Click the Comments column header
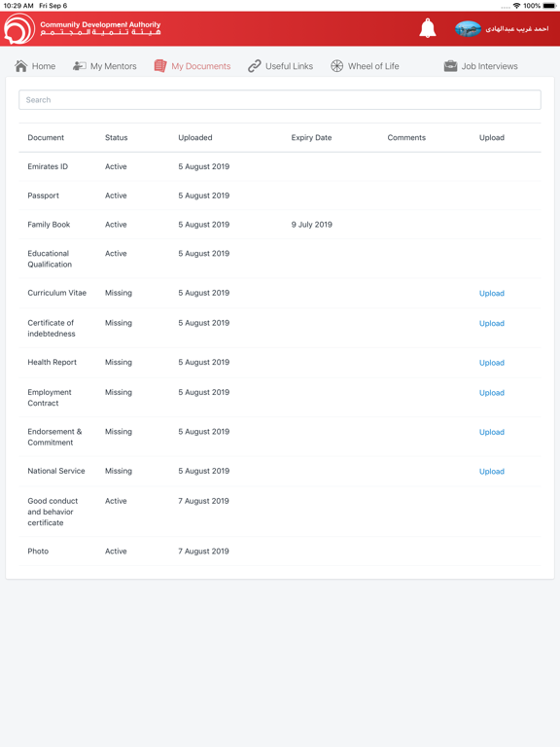This screenshot has width=560, height=747. pyautogui.click(x=406, y=138)
